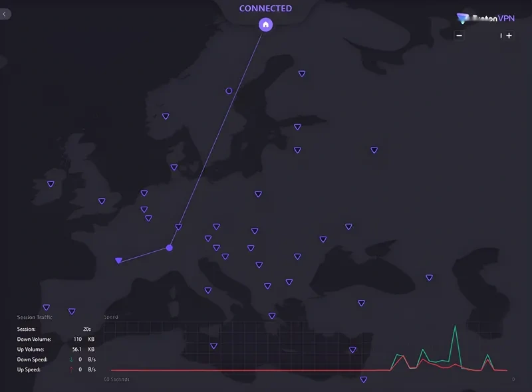Select the Sweden secure core circle node
532x392 pixels.
(x=229, y=90)
